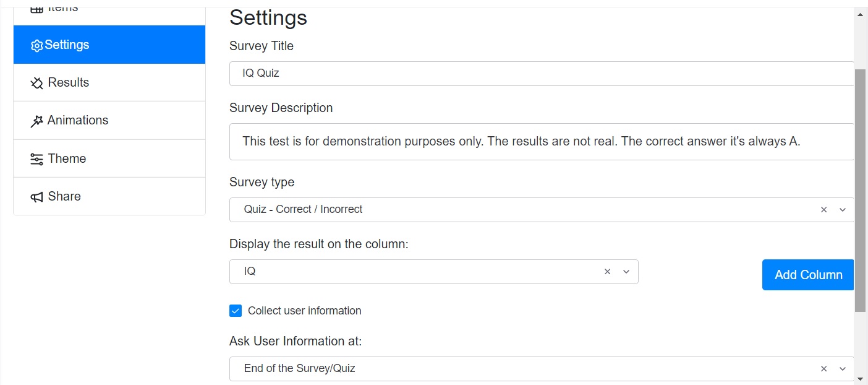868x385 pixels.
Task: Click the Theme sliders icon
Action: pos(36,159)
